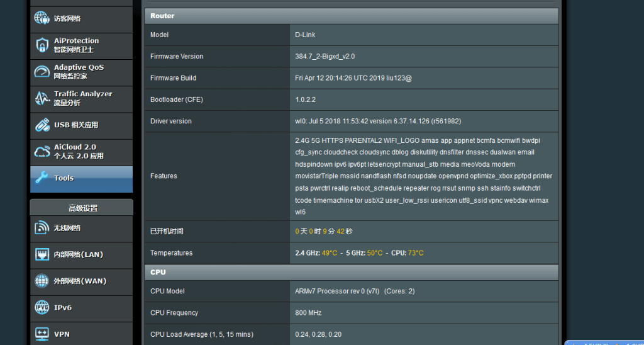Screen dimensions: 644x345
Task: Click the Adaptive QoS gauge icon
Action: [42, 72]
